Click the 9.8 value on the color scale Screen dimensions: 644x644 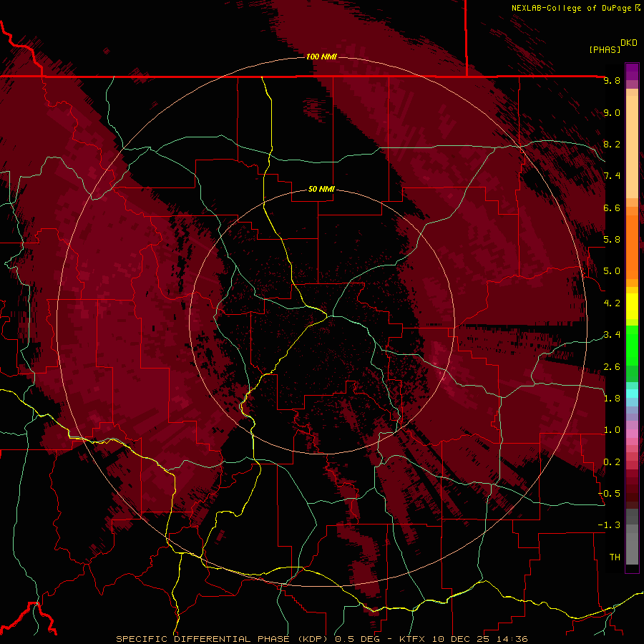tap(612, 80)
